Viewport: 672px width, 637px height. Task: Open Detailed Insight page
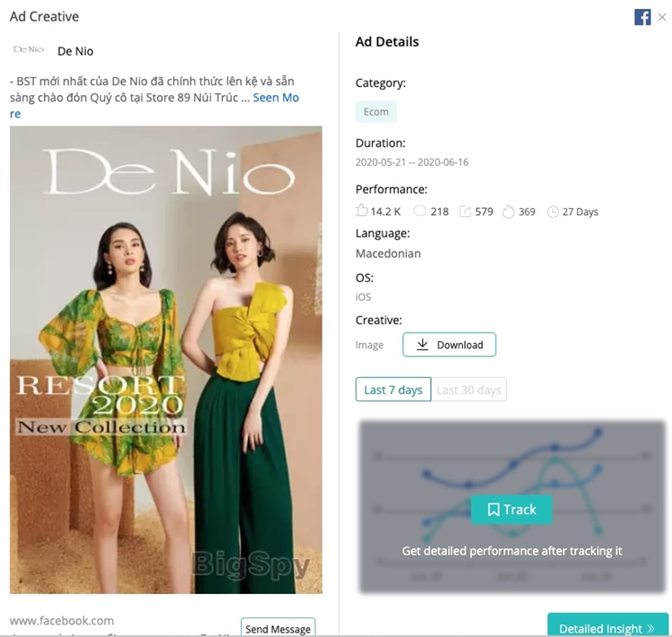pos(607,627)
